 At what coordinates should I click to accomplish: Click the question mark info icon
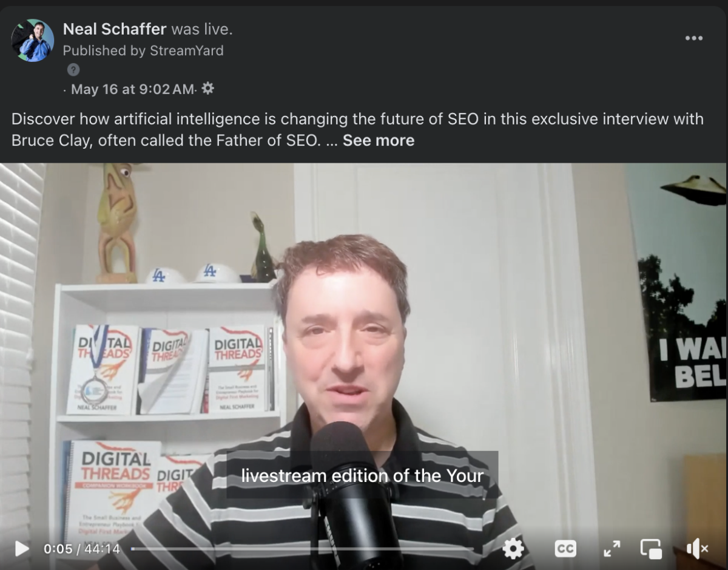73,69
